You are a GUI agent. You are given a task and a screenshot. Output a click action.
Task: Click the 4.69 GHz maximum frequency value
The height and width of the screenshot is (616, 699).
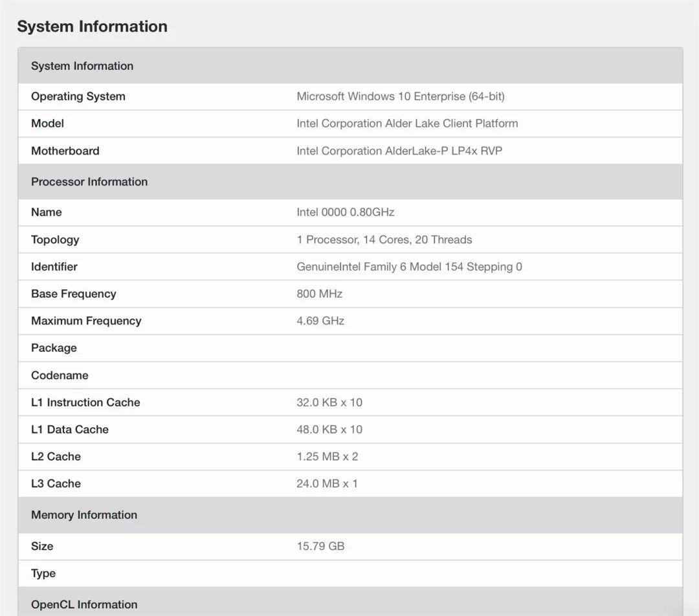(320, 321)
